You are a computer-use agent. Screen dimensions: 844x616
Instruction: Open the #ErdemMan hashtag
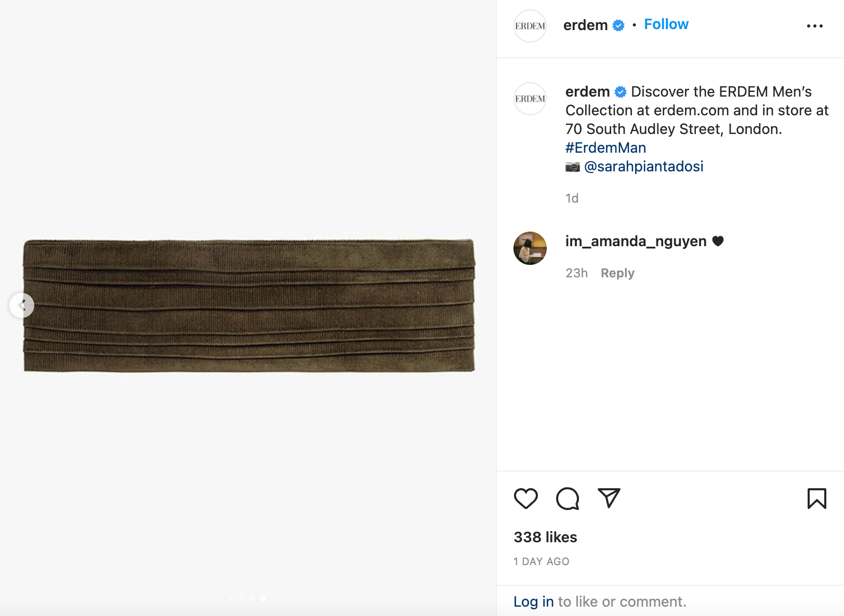pyautogui.click(x=605, y=148)
